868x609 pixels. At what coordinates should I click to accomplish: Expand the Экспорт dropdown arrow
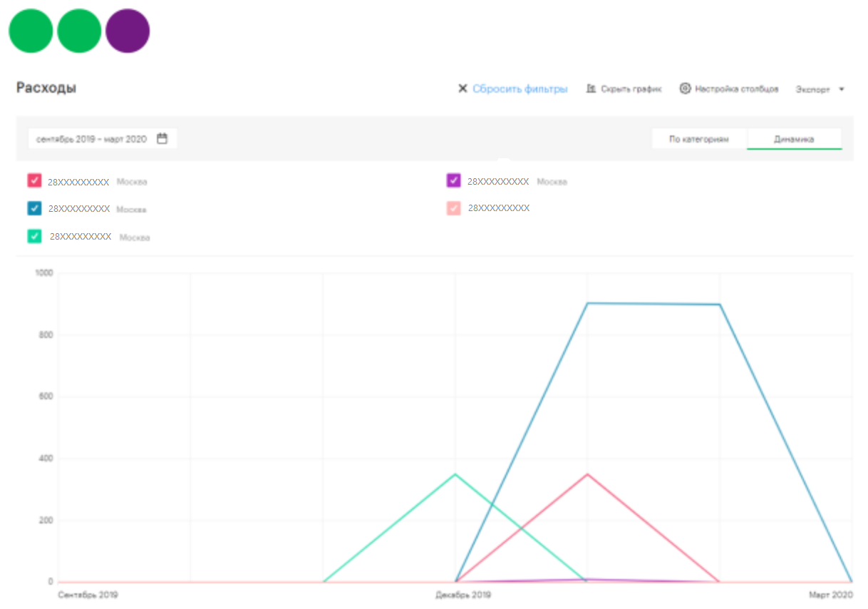(x=842, y=90)
